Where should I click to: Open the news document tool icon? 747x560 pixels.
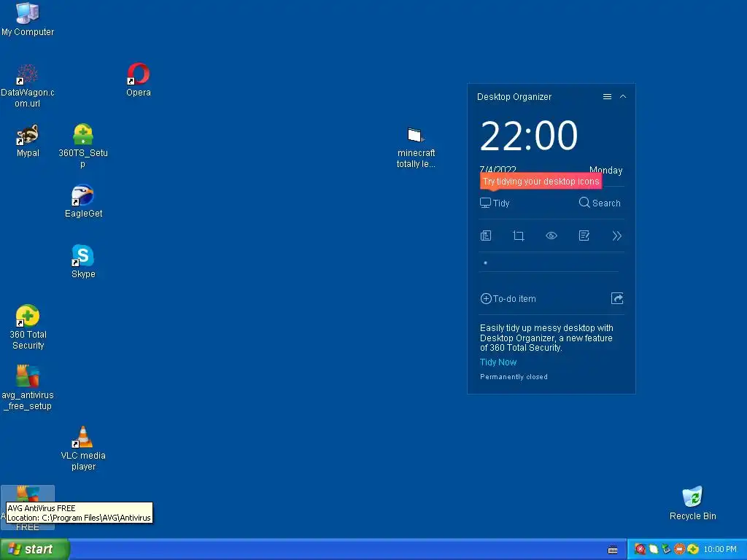[486, 236]
